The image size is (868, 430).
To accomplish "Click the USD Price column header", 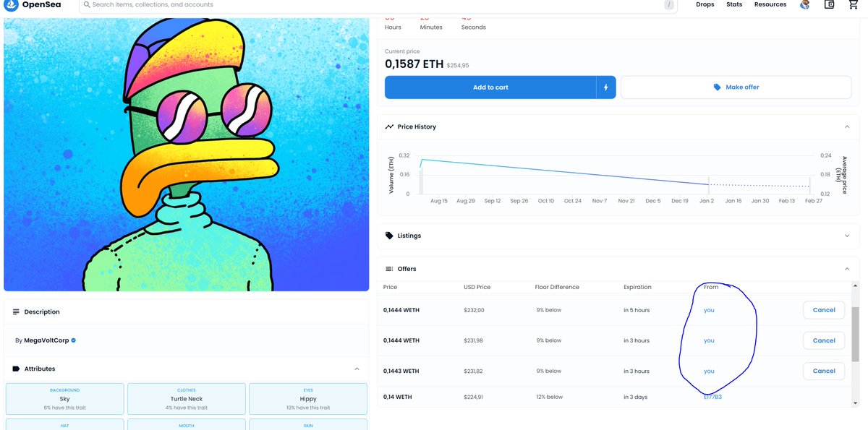I will click(x=477, y=287).
